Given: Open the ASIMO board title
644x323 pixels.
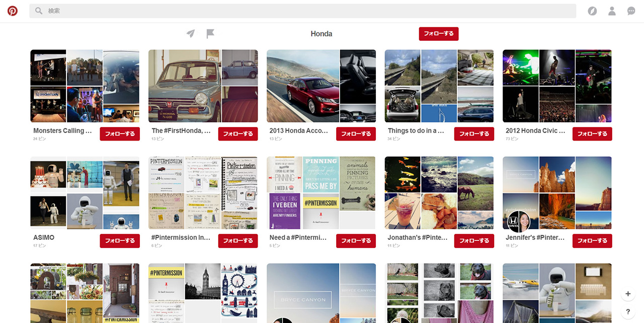Looking at the screenshot, I should [x=44, y=237].
